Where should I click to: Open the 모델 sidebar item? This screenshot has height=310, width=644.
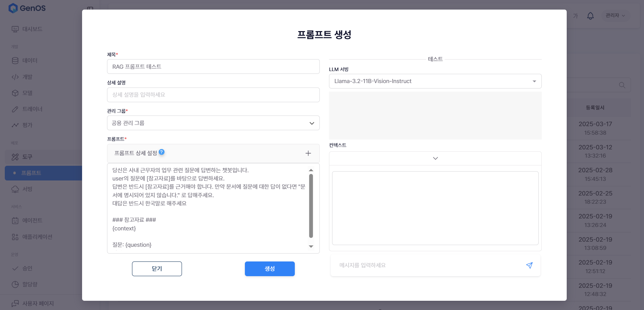click(x=27, y=93)
